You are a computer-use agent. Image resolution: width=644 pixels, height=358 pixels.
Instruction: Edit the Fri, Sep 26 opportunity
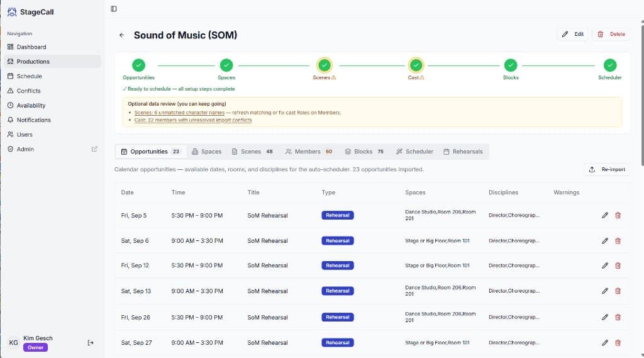605,317
